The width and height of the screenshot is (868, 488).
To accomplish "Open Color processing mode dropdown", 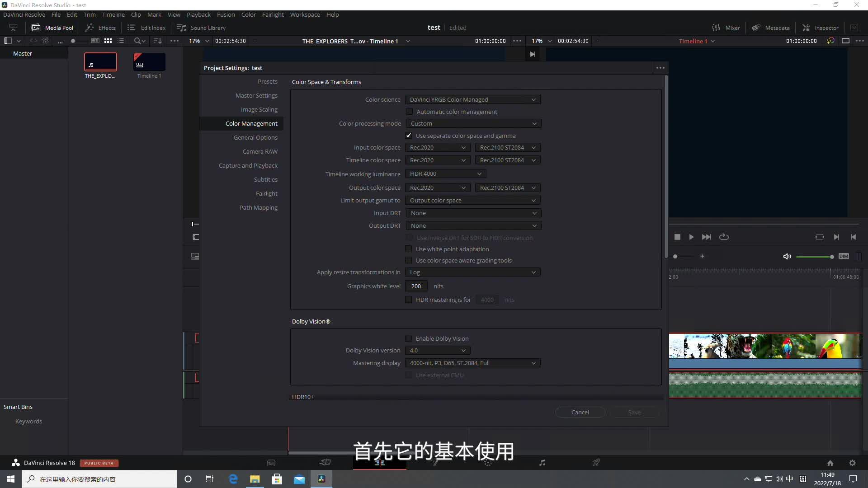I will tap(473, 123).
